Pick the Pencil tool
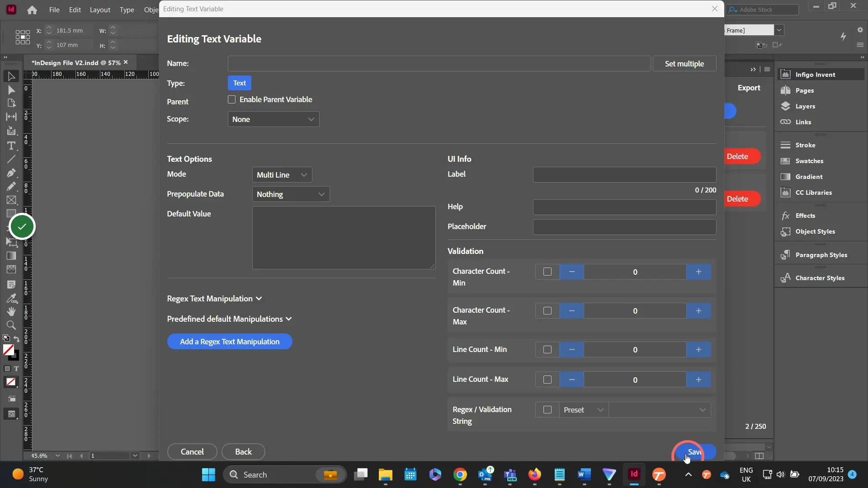Screen dimensions: 868x488 click(x=11, y=186)
